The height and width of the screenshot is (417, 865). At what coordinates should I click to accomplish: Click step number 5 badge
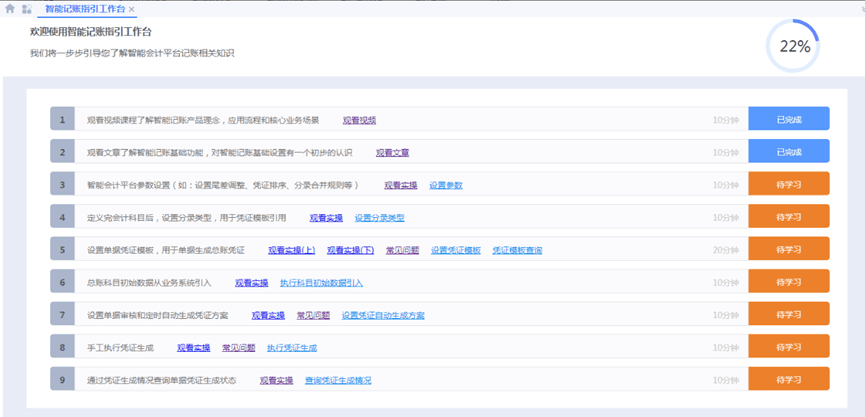(x=62, y=249)
